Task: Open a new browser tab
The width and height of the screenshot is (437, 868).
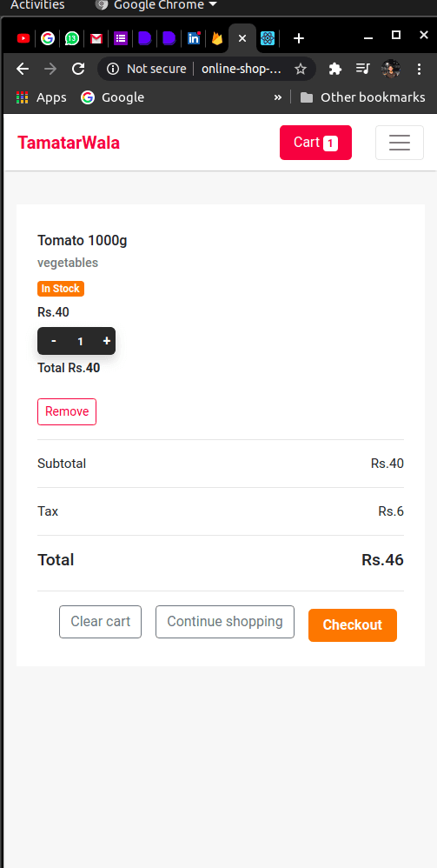Action: click(x=299, y=38)
